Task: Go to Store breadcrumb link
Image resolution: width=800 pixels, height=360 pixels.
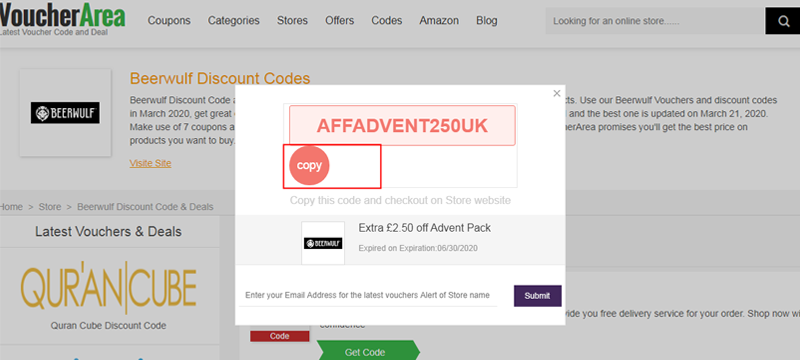Action: click(x=50, y=207)
